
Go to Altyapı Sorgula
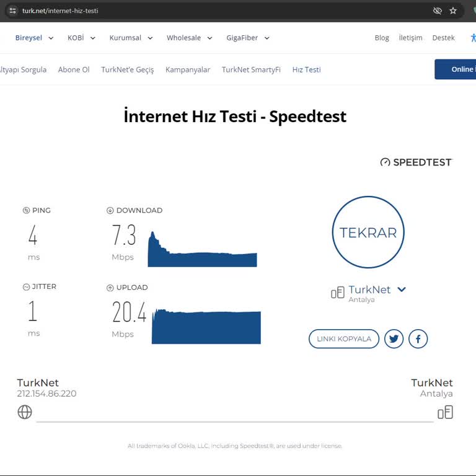(23, 70)
